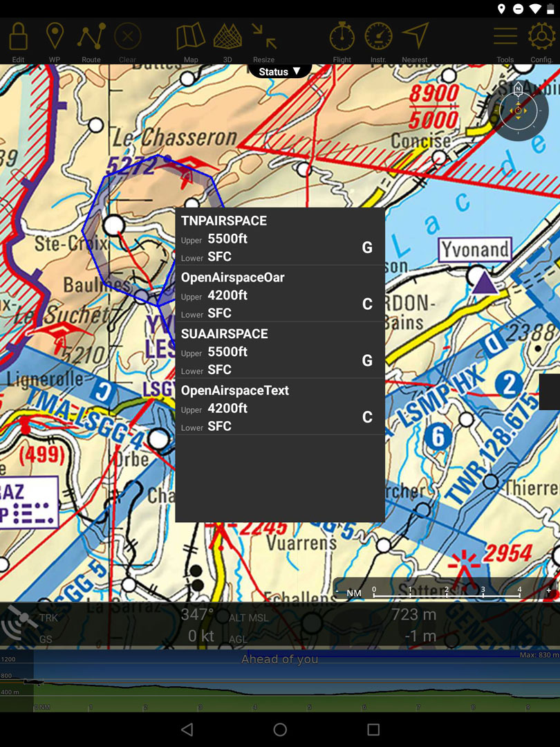Screen dimensions: 560x747
Task: Tap Android Home navigation button
Action: [280, 730]
